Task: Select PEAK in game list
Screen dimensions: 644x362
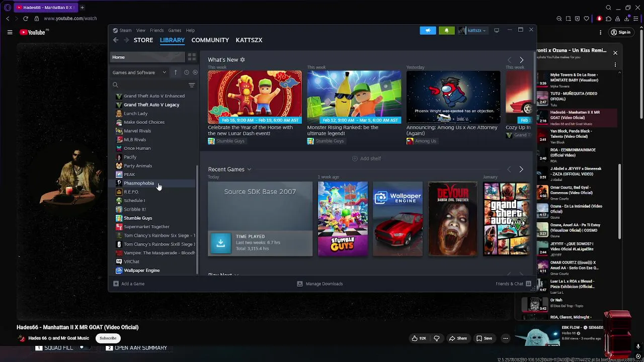Action: click(153, 174)
